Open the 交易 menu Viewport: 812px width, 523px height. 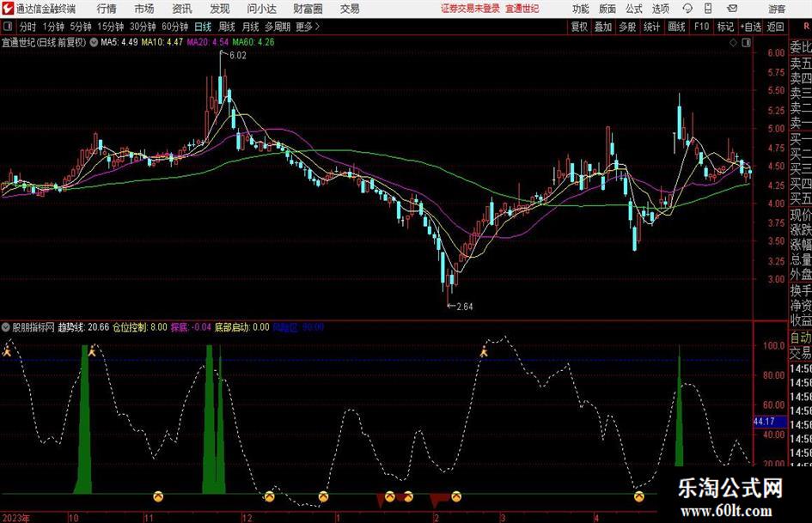click(x=350, y=9)
